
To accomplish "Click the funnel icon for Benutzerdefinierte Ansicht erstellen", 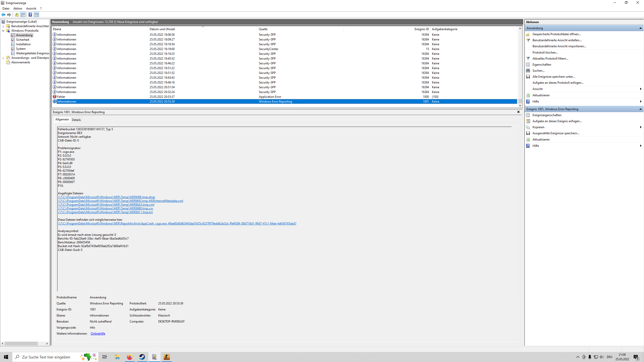I will [528, 40].
